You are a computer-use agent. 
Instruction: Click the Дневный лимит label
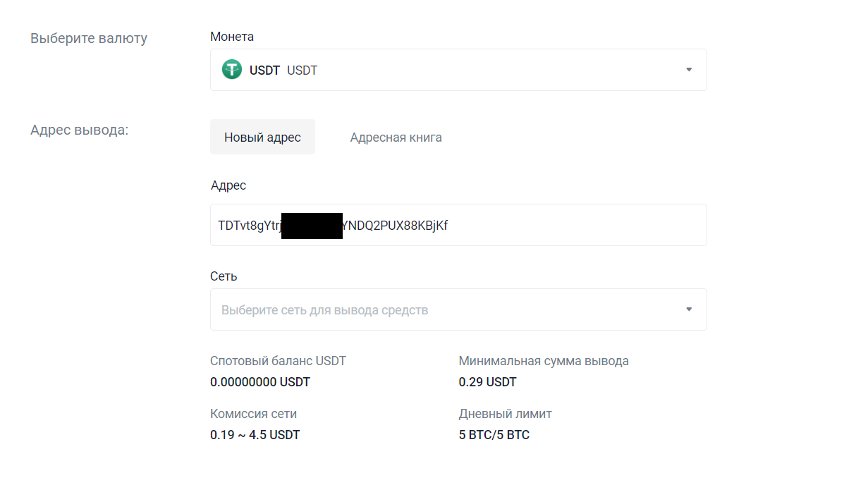(505, 414)
